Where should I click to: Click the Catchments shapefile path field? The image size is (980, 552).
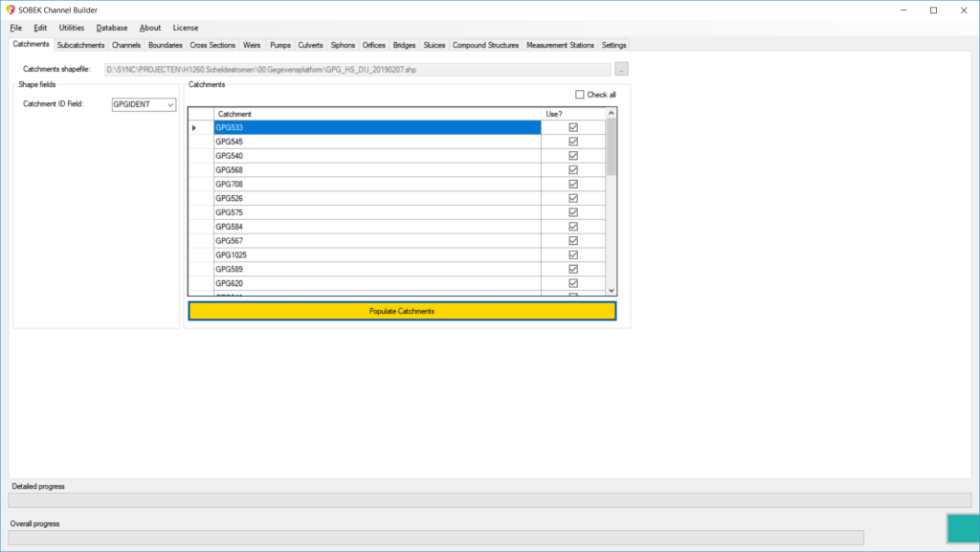pyautogui.click(x=357, y=69)
